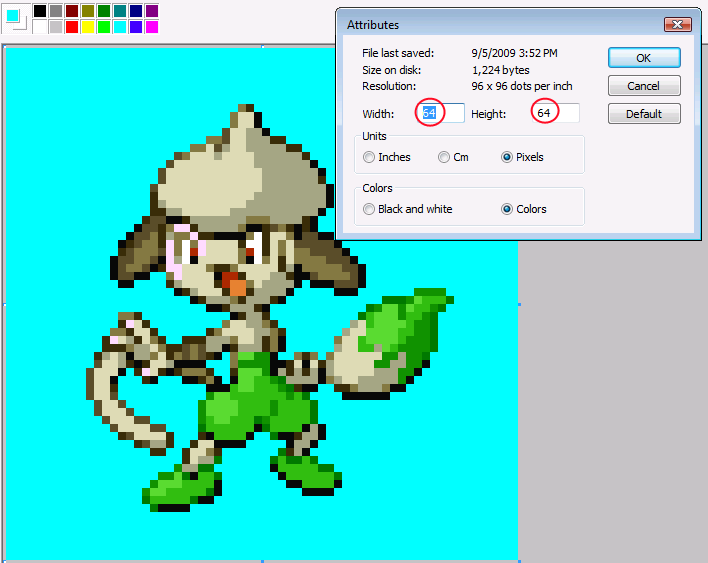Select the Pixels units radio button
The height and width of the screenshot is (563, 708).
point(507,157)
